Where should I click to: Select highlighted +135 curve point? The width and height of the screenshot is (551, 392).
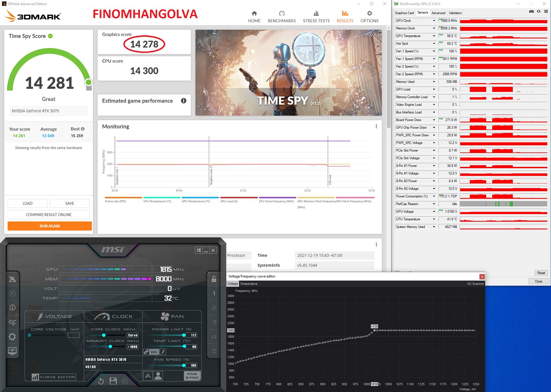point(375,330)
